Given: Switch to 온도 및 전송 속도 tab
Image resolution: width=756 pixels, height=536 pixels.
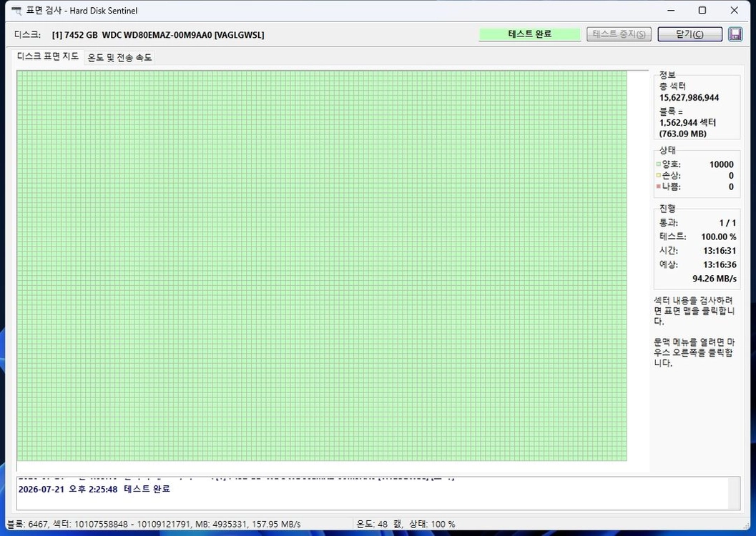Looking at the screenshot, I should tap(119, 57).
